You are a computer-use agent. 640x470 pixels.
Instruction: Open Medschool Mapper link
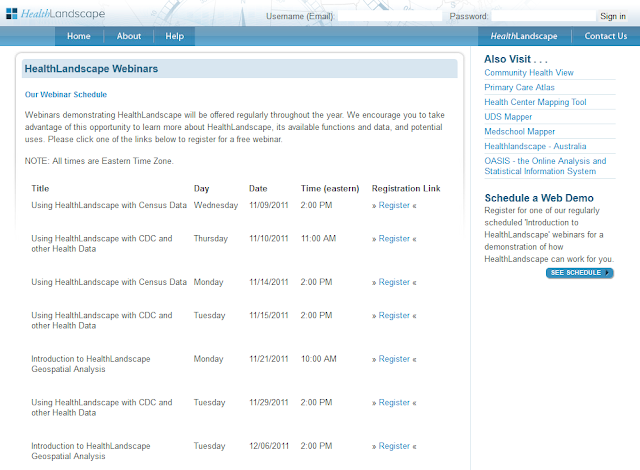pos(520,131)
